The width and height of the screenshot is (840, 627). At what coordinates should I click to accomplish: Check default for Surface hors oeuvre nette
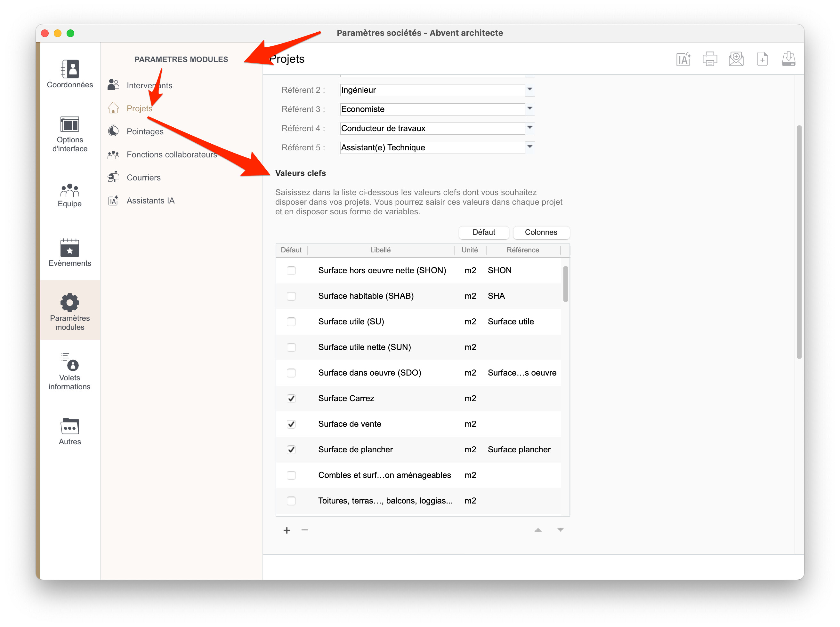tap(291, 270)
